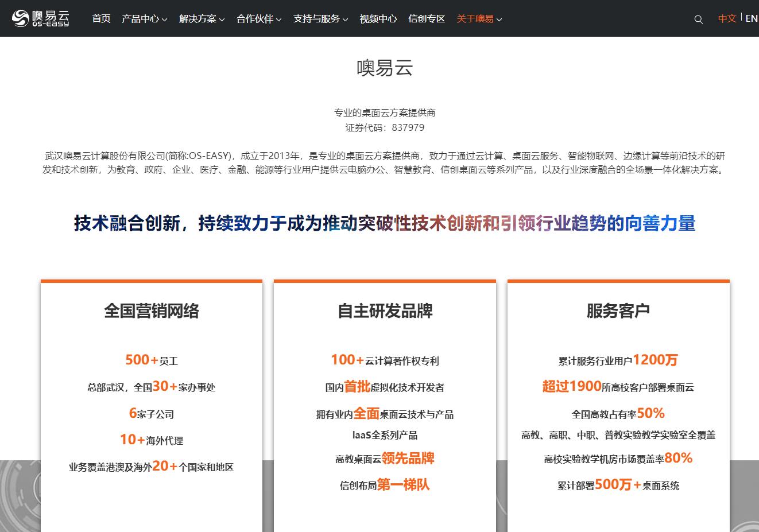Screen dimensions: 759x532
Task: Open the 信创专区 page
Action: click(x=427, y=18)
